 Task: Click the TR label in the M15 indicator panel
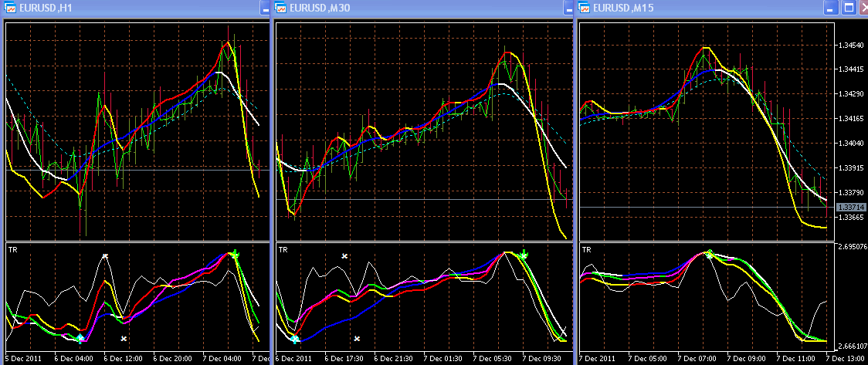(587, 250)
